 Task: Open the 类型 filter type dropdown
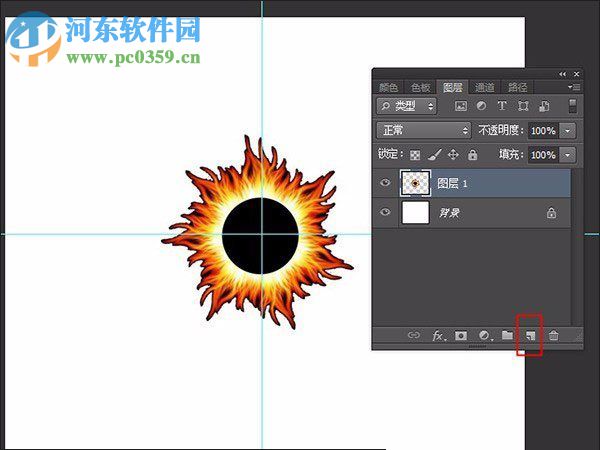(x=406, y=106)
